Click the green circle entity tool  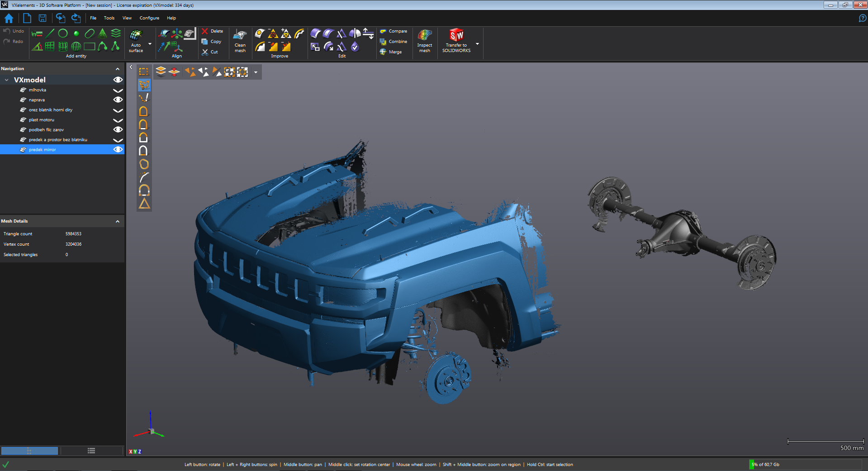click(63, 33)
